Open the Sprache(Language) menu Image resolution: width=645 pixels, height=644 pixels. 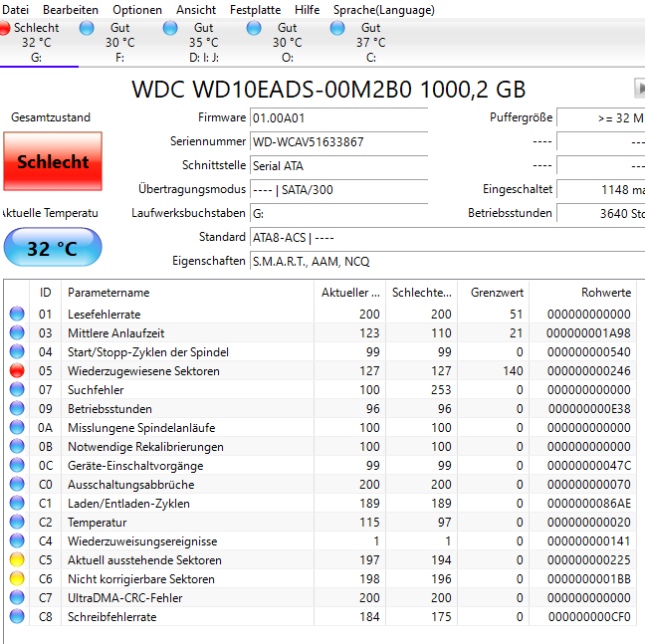384,10
